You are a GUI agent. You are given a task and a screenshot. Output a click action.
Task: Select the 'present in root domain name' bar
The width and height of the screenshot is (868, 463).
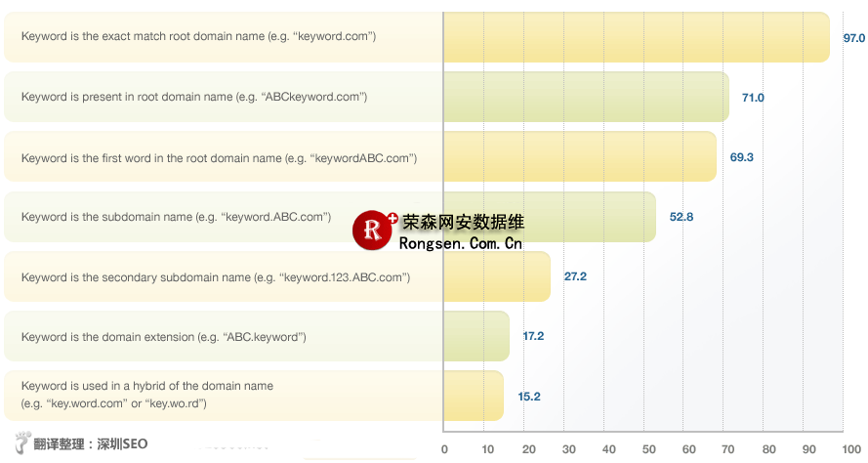(586, 97)
